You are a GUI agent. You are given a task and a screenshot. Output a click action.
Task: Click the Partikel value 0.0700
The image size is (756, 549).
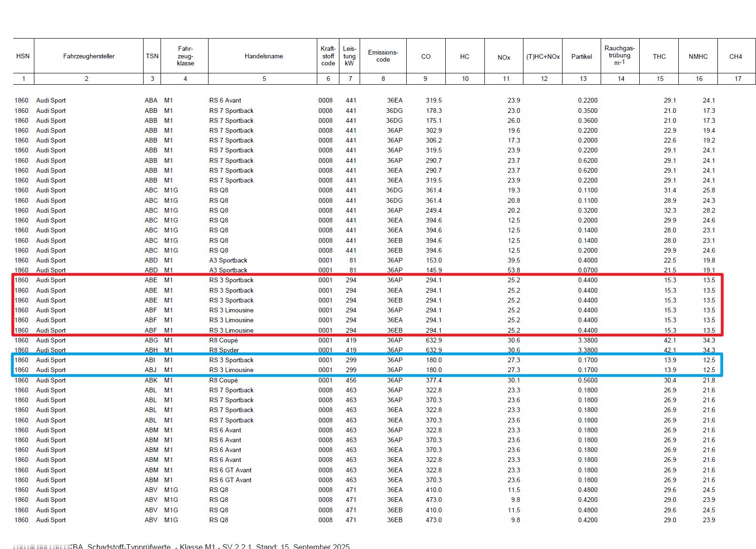point(588,270)
